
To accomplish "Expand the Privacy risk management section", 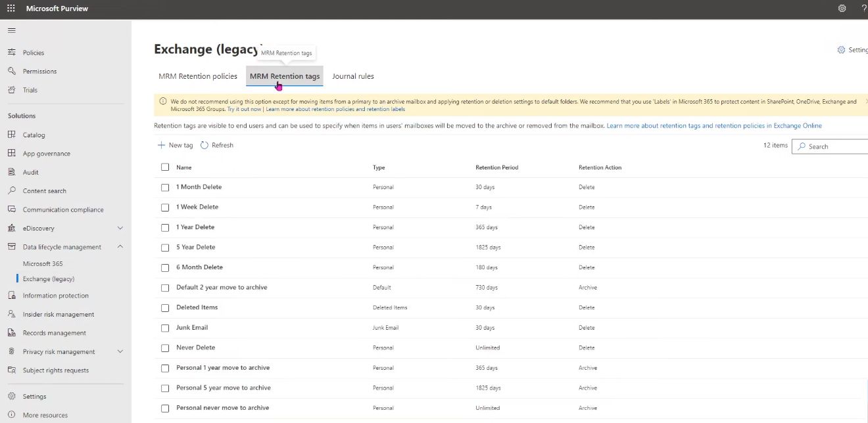I will tap(120, 351).
